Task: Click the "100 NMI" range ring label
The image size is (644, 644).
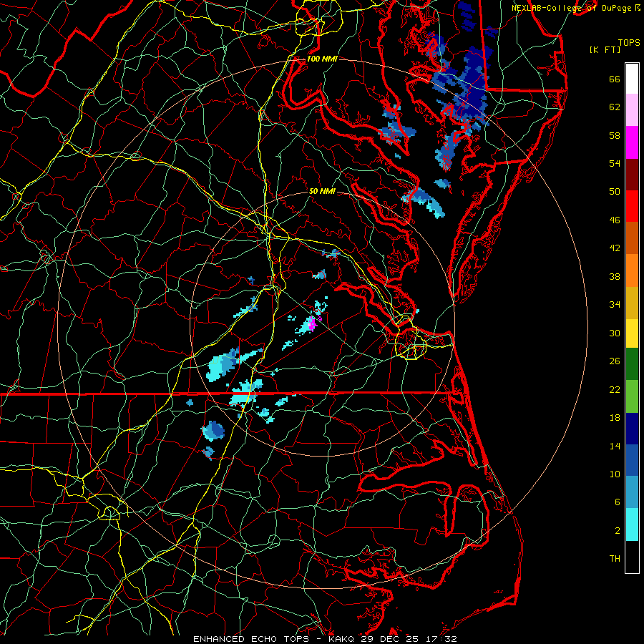Action: click(322, 59)
